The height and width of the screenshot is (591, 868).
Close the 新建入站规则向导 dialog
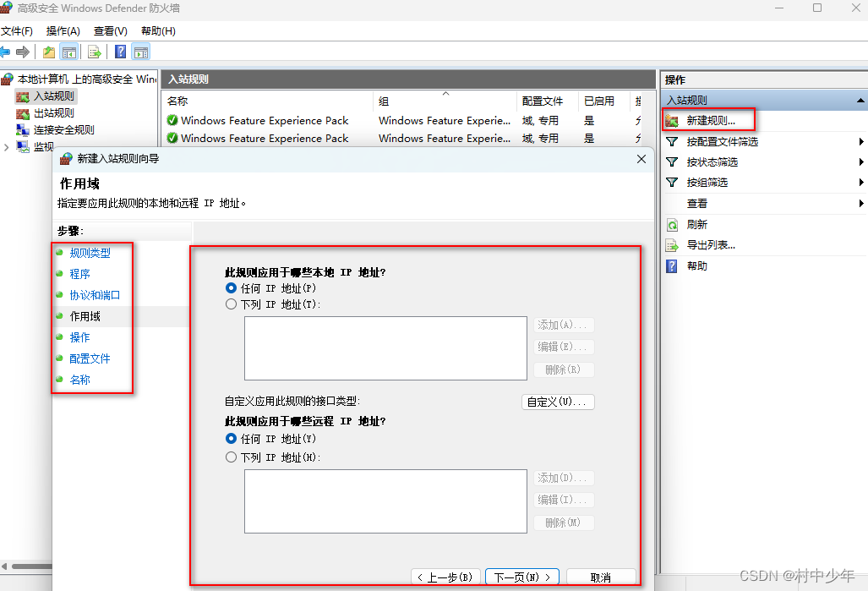pos(641,159)
